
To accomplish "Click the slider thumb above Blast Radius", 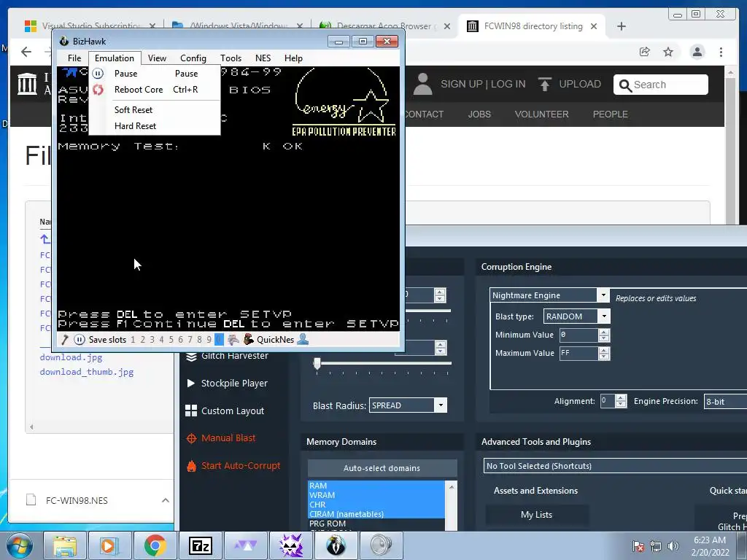I will click(x=317, y=364).
